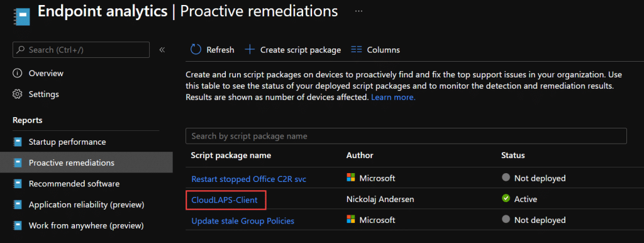Sort by Script package name column header
644x243 pixels.
pyautogui.click(x=231, y=155)
